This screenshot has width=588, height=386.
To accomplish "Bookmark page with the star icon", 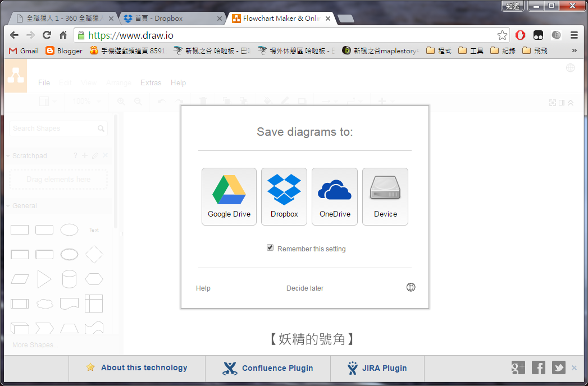I will pyautogui.click(x=502, y=35).
